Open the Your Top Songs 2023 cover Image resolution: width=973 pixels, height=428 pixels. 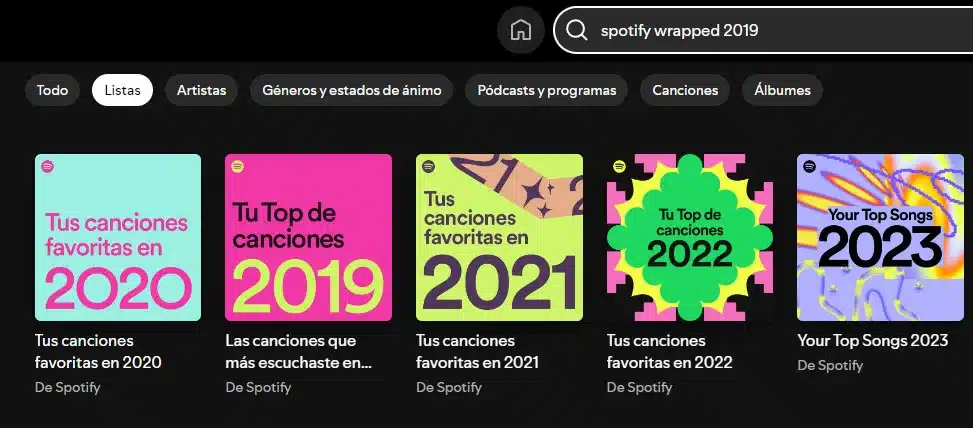coord(881,238)
